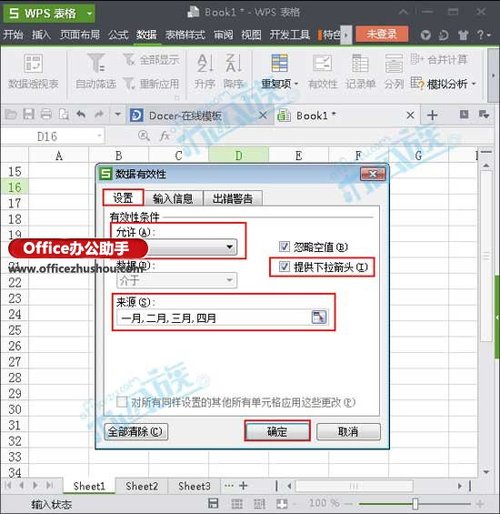500x514 pixels.
Task: Click 重新应用 reapply filter option
Action: click(x=151, y=83)
